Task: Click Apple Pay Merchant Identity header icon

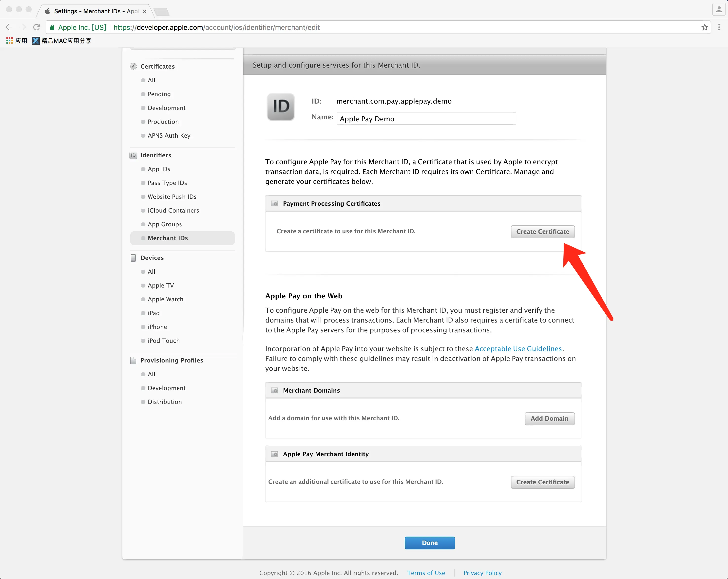Action: 274,454
